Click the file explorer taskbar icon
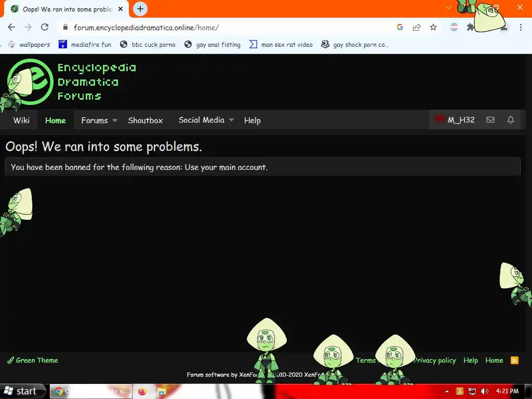This screenshot has width=532, height=399. point(161,392)
